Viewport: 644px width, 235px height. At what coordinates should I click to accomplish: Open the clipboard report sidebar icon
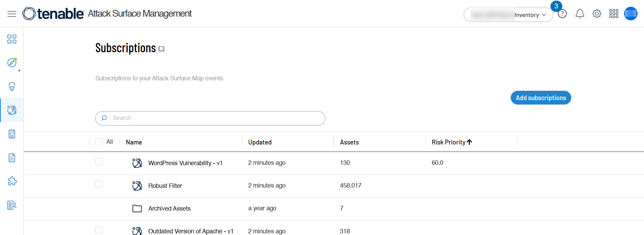(12, 134)
